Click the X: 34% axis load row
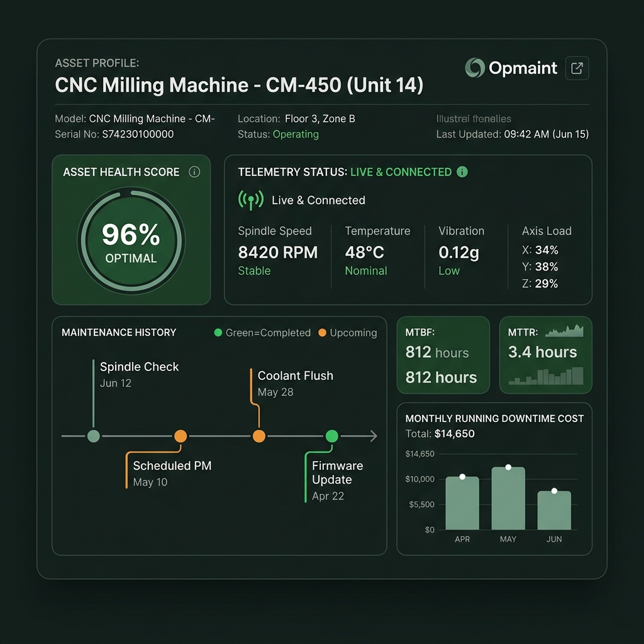 pos(540,250)
